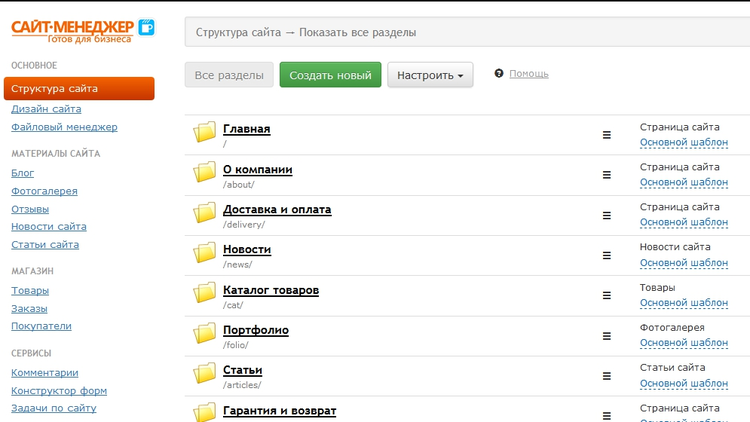Viewport: 750px width, 422px height.
Task: Go to Блог section
Action: click(22, 173)
